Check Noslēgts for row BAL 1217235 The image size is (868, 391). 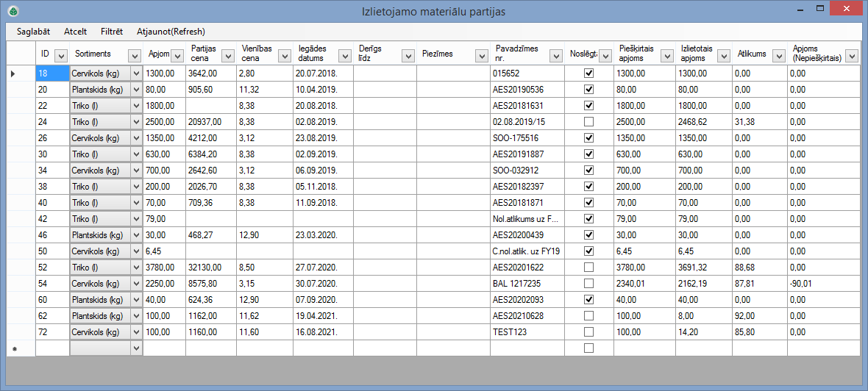(x=589, y=284)
